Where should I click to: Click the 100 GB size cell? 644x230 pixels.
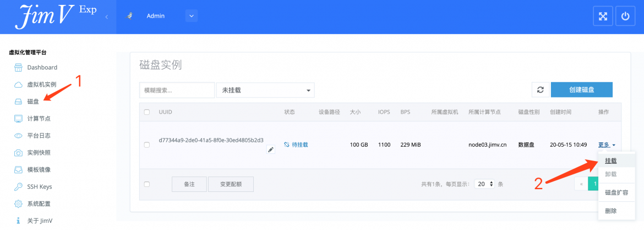tap(359, 145)
